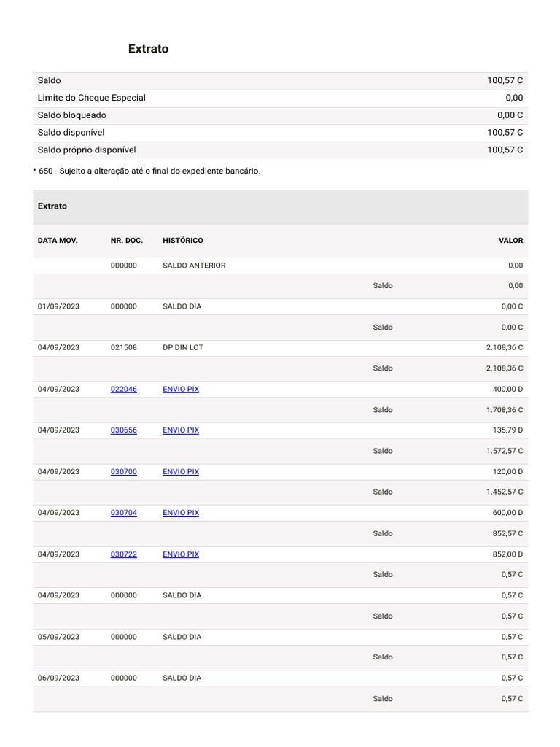Open document link 030700
This screenshot has height=747, width=560.
click(x=123, y=472)
